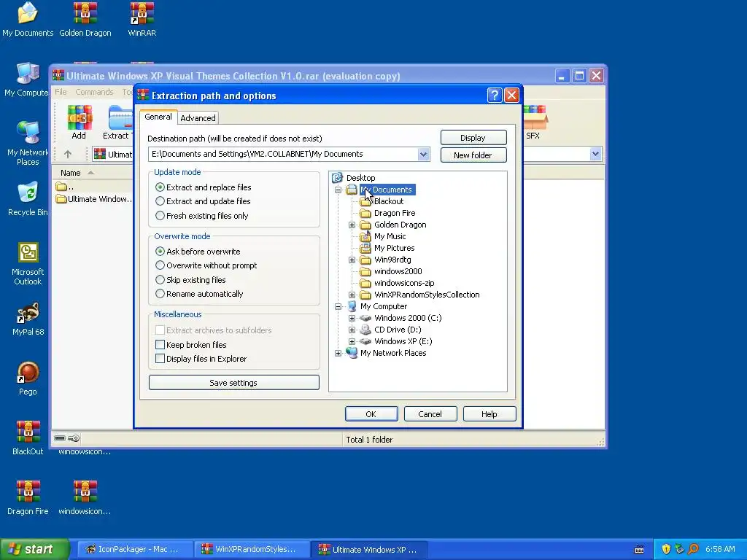Select My Pictures folder in tree
The image size is (747, 560).
(394, 248)
